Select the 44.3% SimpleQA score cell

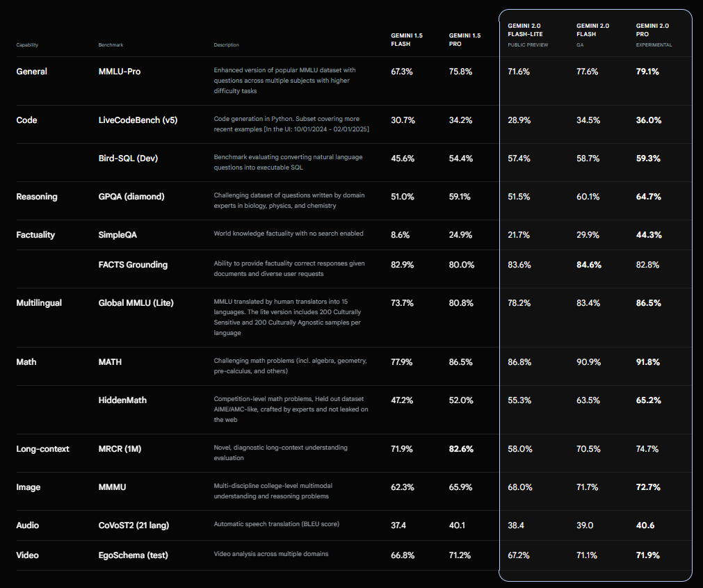coord(647,235)
